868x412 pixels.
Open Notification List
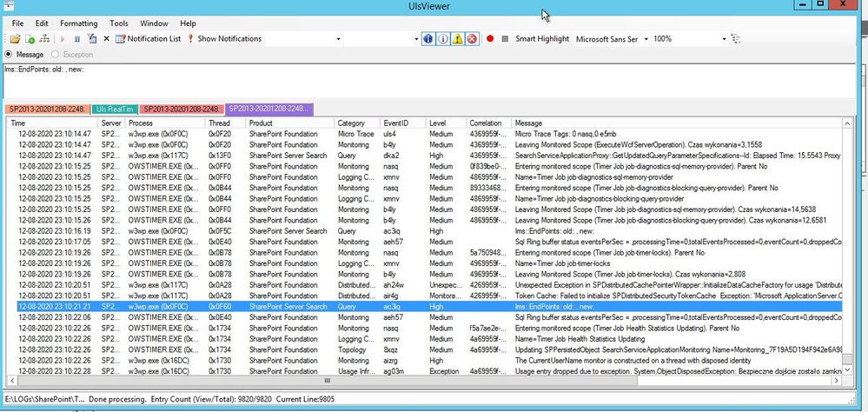coord(148,39)
